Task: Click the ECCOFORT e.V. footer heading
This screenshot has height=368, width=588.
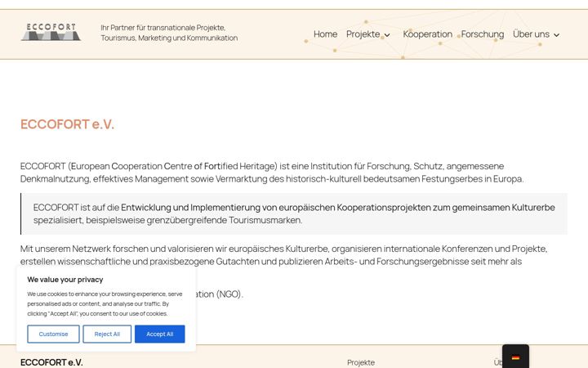Action: (x=51, y=362)
